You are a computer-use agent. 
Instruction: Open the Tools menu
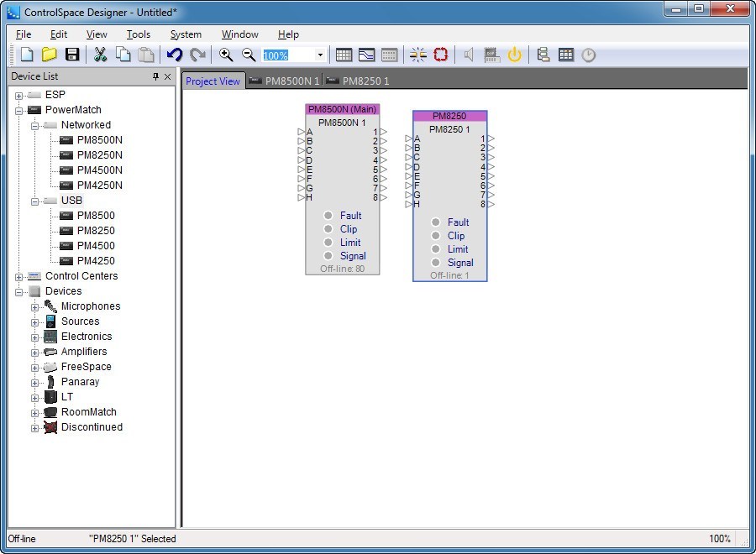(139, 34)
